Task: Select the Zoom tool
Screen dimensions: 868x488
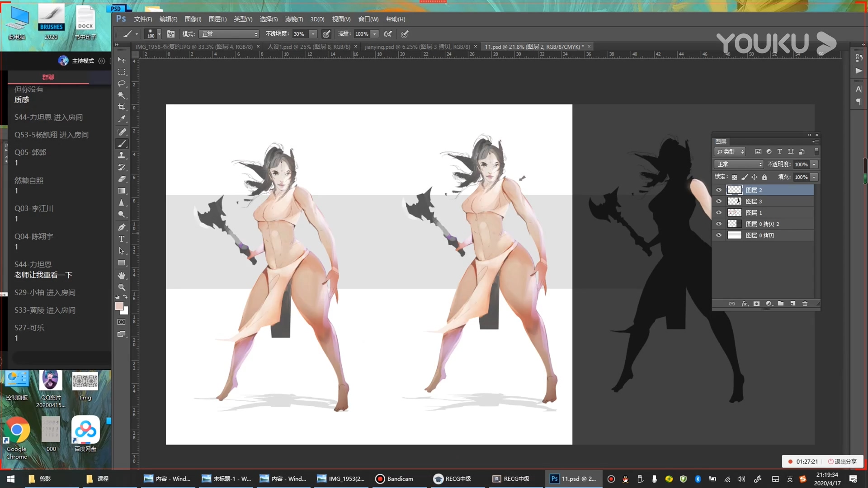Action: tap(122, 287)
